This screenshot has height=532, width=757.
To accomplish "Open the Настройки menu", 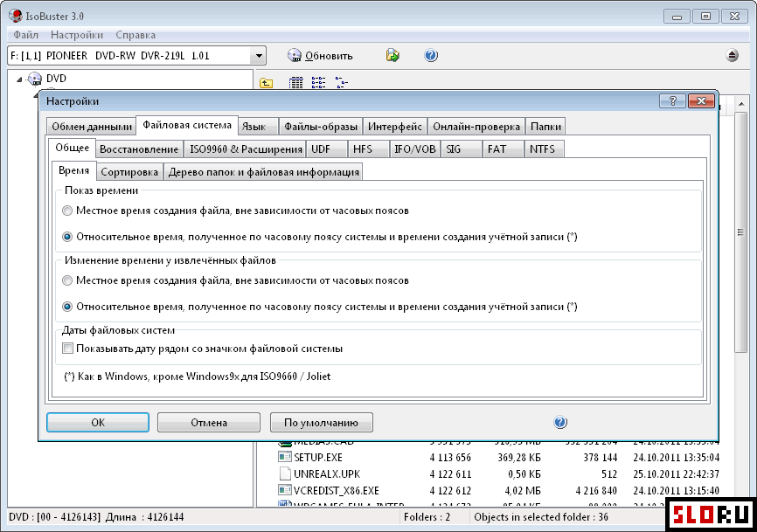I will tap(77, 35).
